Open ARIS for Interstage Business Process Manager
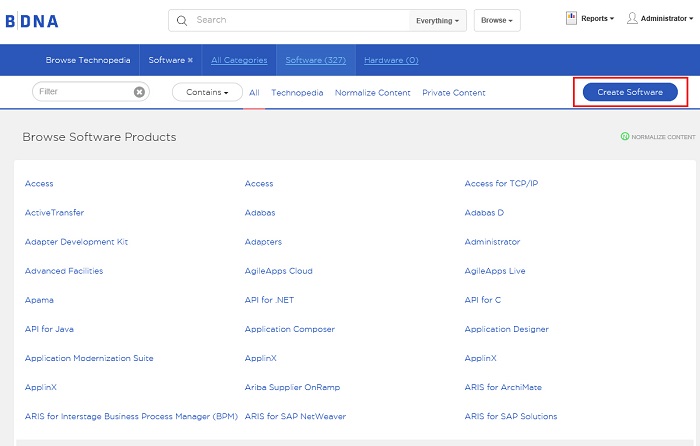This screenshot has width=700, height=446. coord(131,416)
